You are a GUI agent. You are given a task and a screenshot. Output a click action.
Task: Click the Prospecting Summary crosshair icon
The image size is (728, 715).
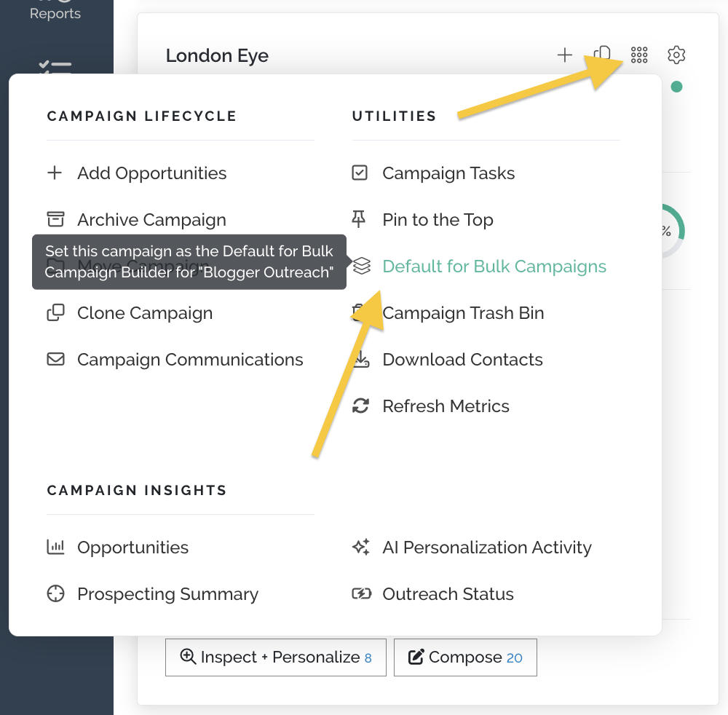click(x=56, y=593)
